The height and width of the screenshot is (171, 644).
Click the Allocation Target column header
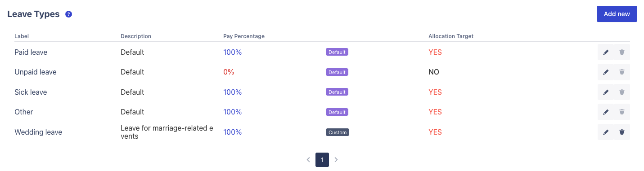tap(451, 36)
